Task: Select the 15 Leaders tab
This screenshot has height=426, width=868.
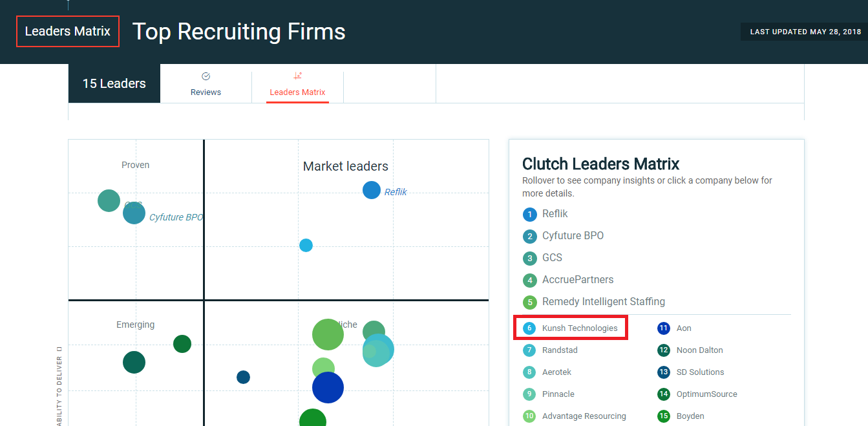Action: click(114, 83)
